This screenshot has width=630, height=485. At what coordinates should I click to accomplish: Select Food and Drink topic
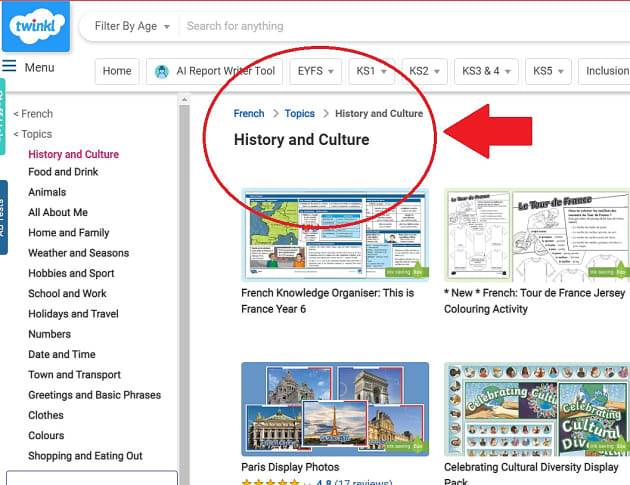(63, 172)
